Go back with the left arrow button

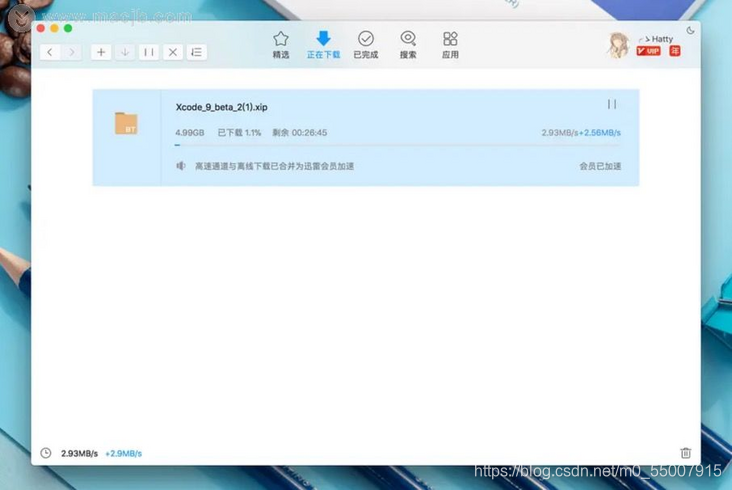click(x=50, y=52)
